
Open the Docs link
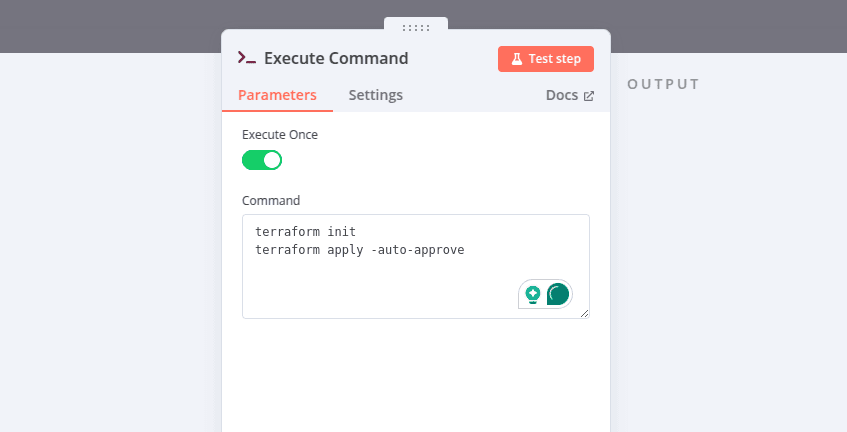pyautogui.click(x=562, y=96)
